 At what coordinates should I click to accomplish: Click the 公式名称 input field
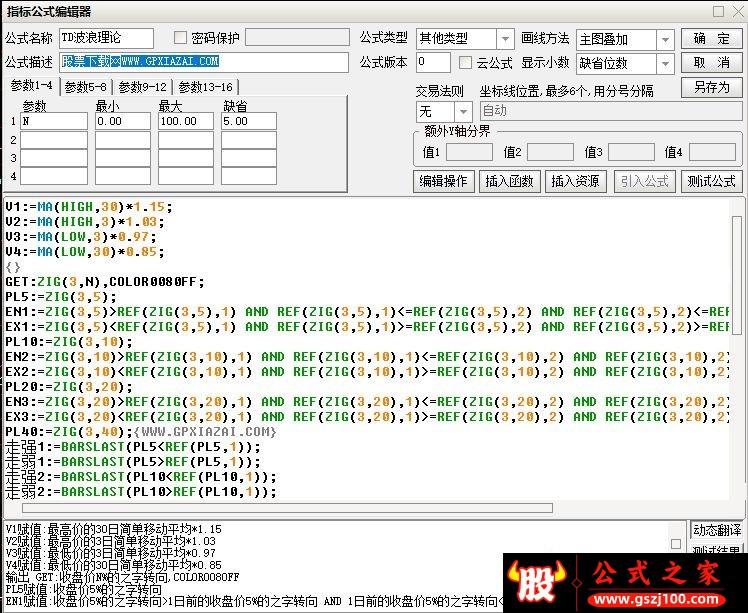tap(107, 38)
